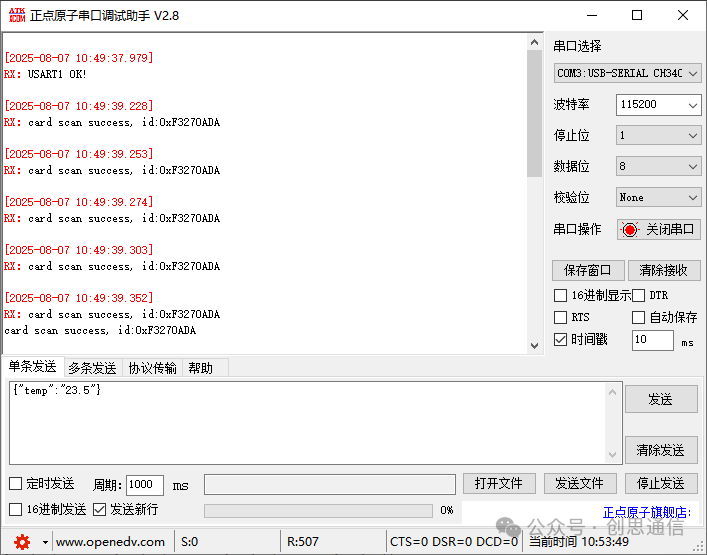Minimize the XCOM window

tap(592, 15)
